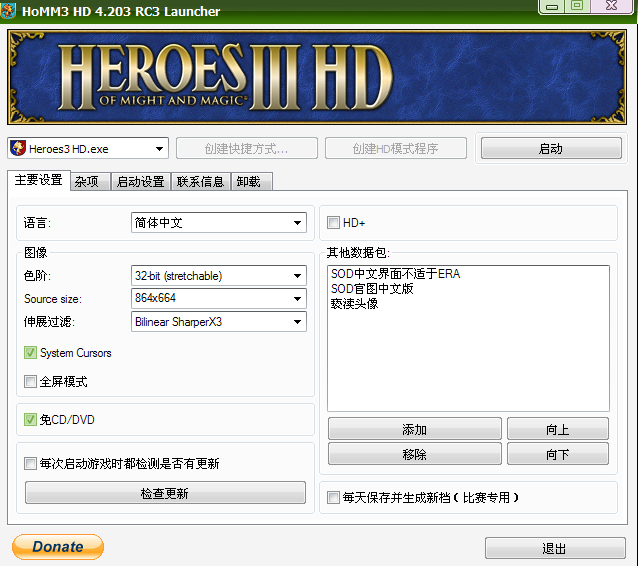Viewport: 638px width, 566px height.
Task: Enable 每天保存并生成新档 checkbox
Action: pyautogui.click(x=333, y=497)
